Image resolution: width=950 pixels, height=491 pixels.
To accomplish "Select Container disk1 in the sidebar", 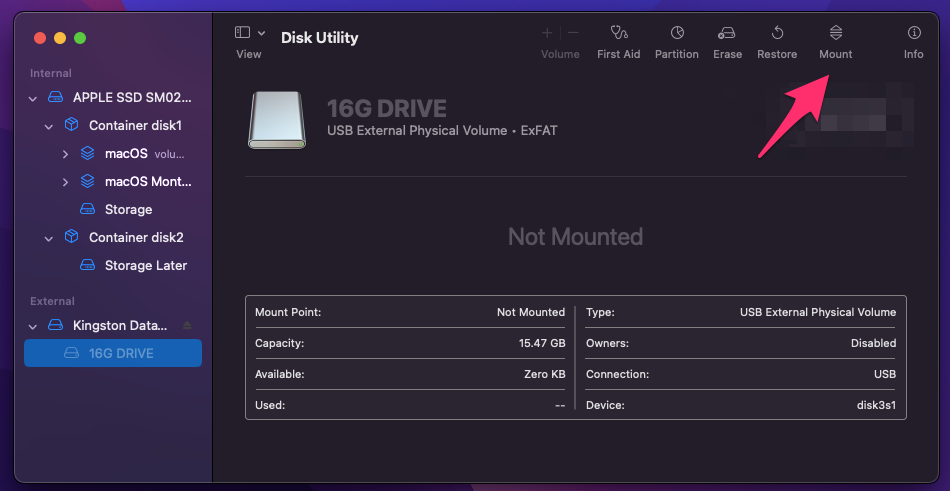I will tap(135, 125).
